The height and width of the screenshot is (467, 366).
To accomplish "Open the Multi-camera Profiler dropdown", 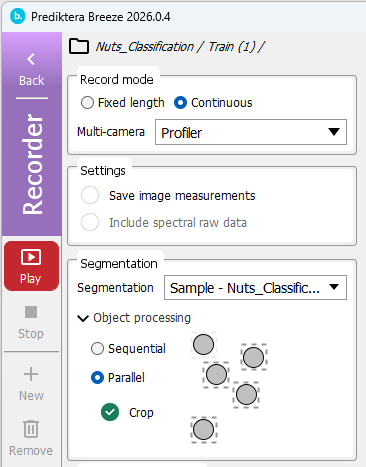I will (251, 132).
